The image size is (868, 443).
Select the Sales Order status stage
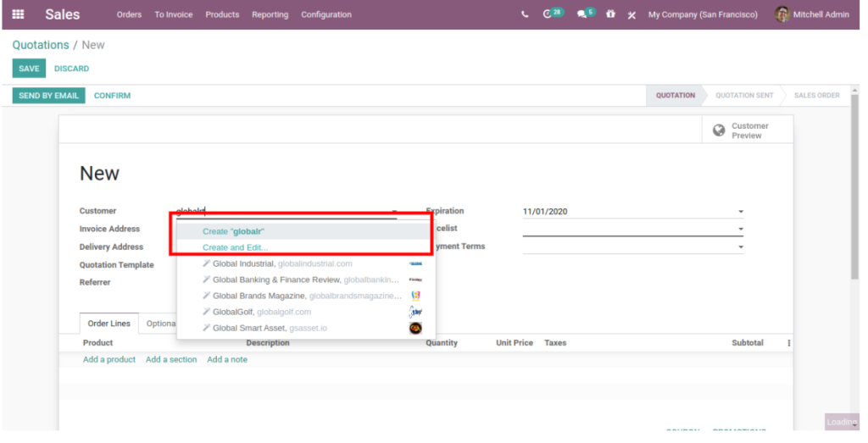pyautogui.click(x=816, y=95)
